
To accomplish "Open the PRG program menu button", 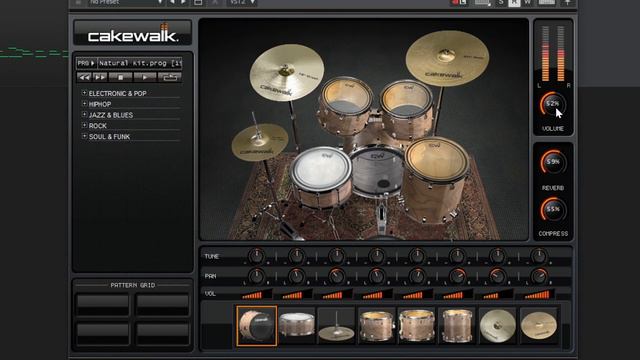I will tap(86, 63).
